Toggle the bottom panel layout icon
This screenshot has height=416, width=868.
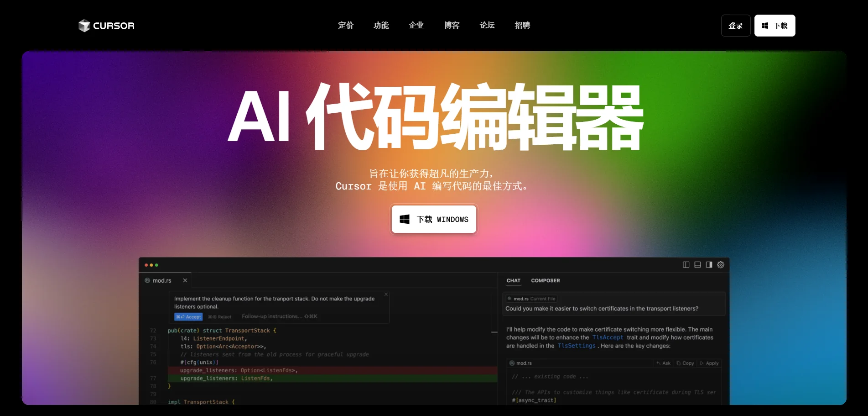tap(697, 265)
